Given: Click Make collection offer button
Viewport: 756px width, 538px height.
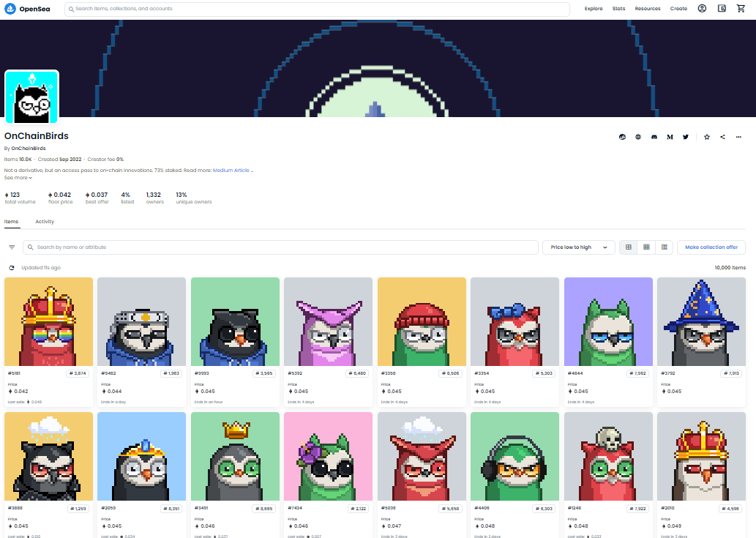Looking at the screenshot, I should 711,247.
